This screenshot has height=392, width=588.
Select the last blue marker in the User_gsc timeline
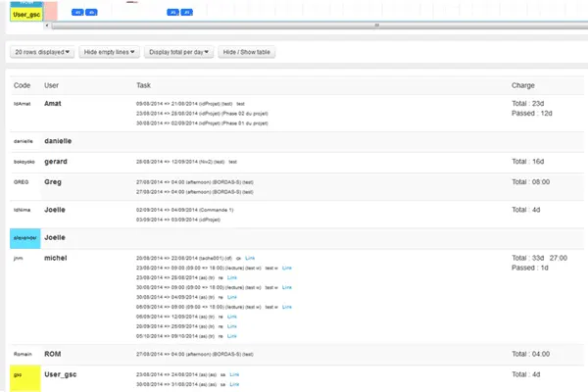[x=187, y=13]
